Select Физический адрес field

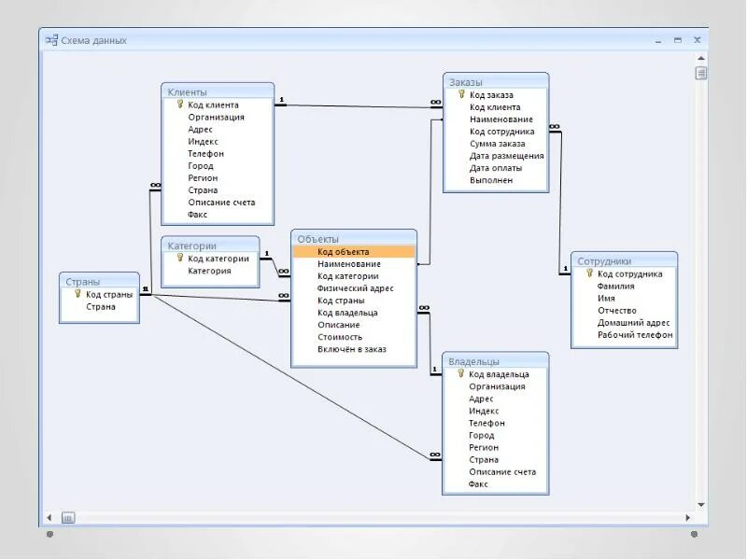[x=354, y=288]
